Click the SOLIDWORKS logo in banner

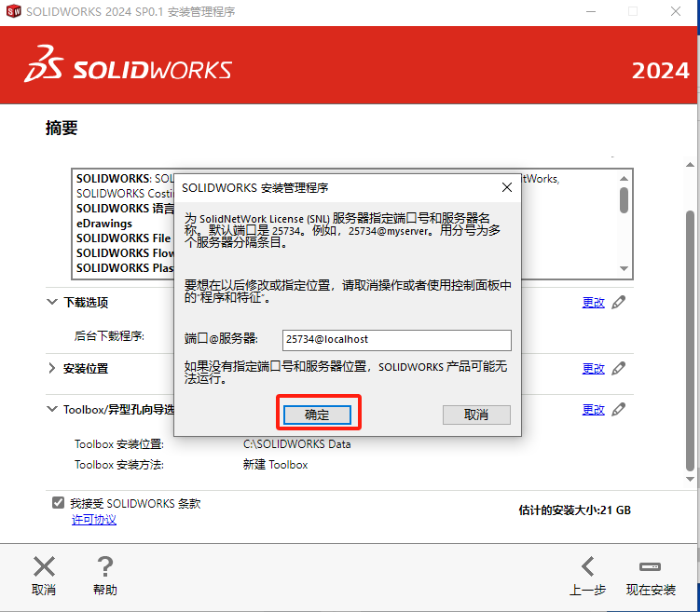pyautogui.click(x=128, y=63)
